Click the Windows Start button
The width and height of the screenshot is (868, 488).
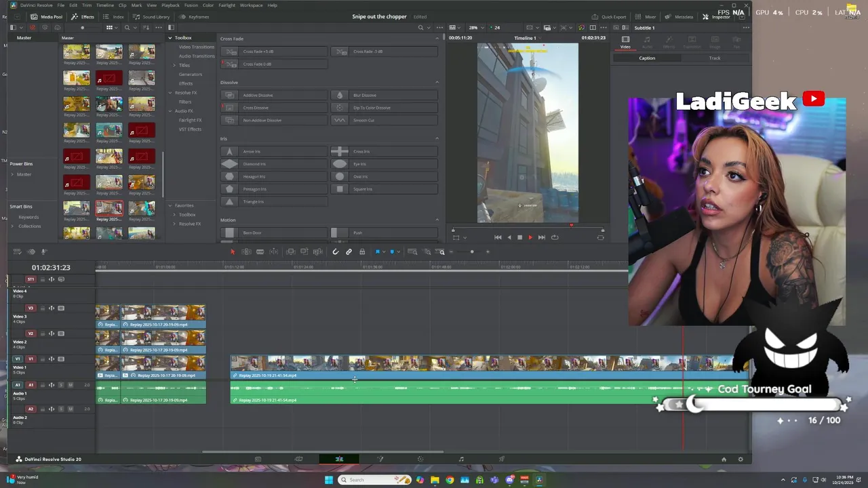329,480
